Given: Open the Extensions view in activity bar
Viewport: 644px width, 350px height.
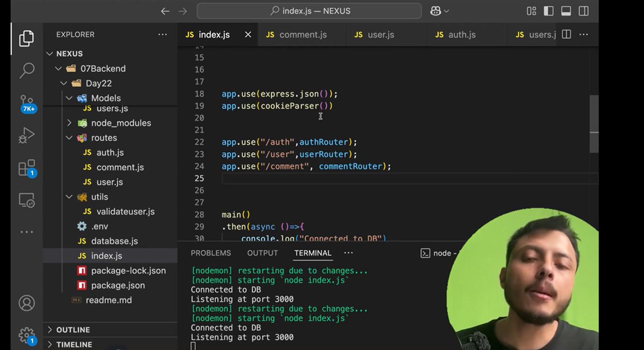Looking at the screenshot, I should [x=26, y=168].
